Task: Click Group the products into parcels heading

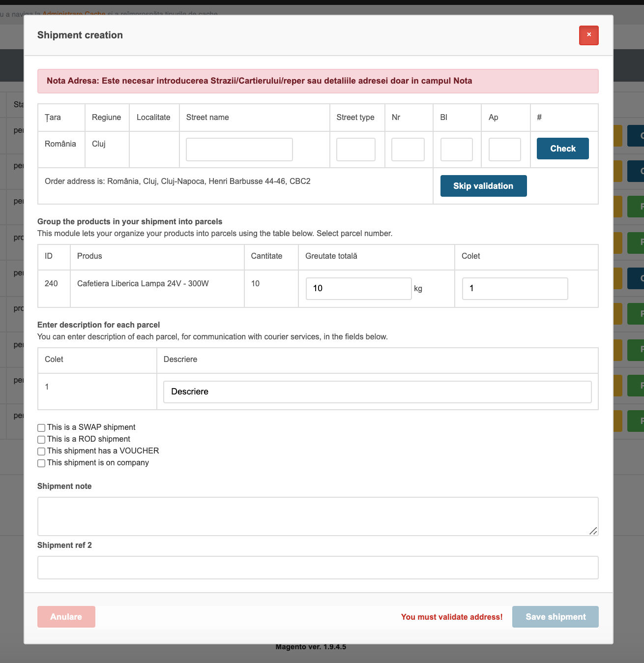Action: (x=130, y=222)
